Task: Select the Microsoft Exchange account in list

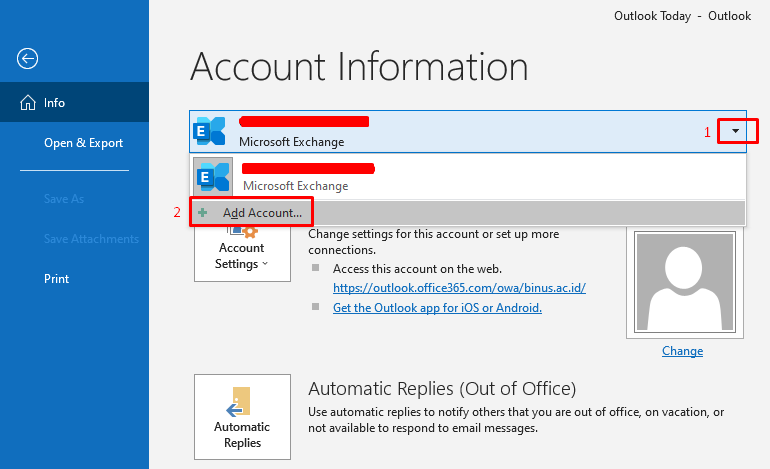Action: point(468,177)
